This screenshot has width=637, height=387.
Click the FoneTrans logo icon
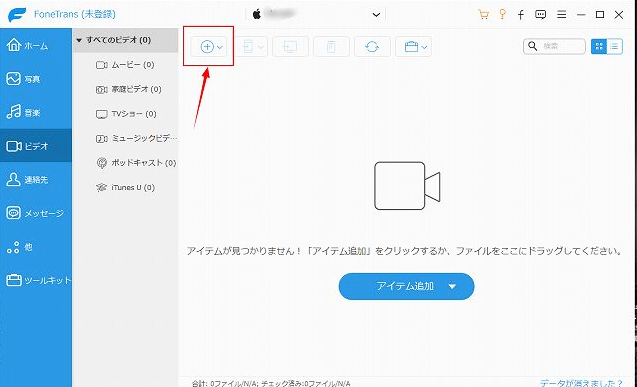pos(17,14)
